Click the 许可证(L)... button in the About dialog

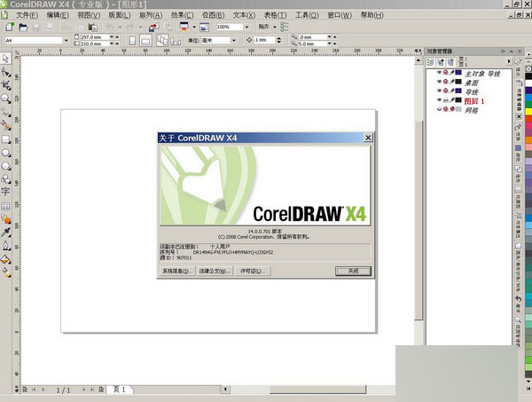(x=253, y=271)
